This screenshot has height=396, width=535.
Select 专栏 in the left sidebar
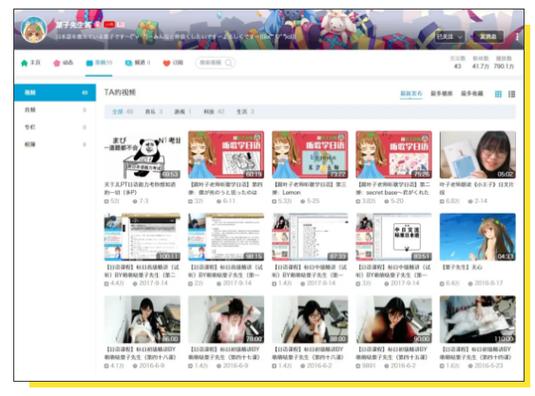pyautogui.click(x=55, y=127)
